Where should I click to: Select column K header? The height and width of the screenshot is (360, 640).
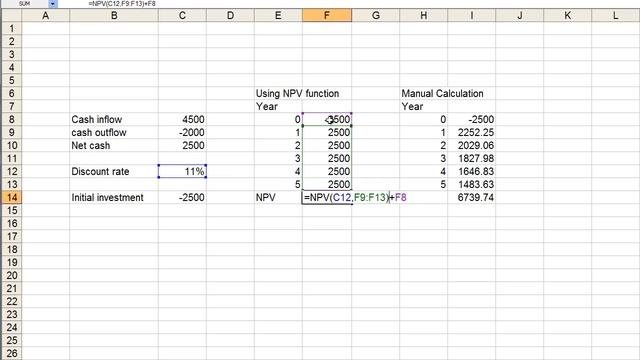click(567, 16)
